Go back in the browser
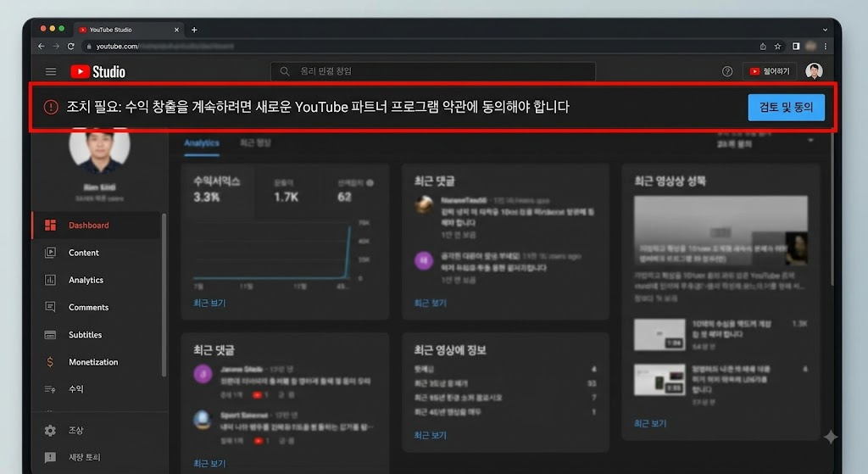The height and width of the screenshot is (474, 868). [x=41, y=47]
